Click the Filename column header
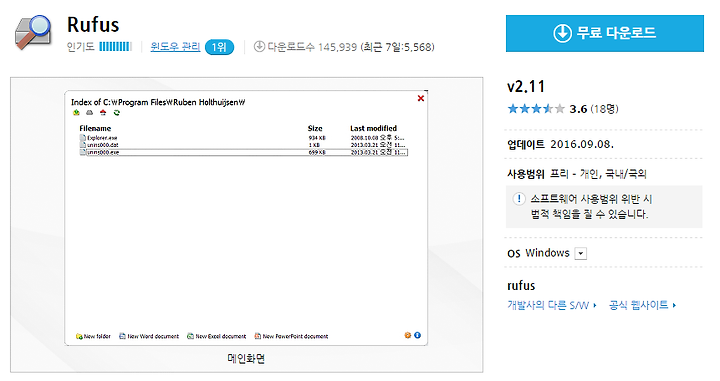Viewport: 720px width, 381px height. point(95,128)
